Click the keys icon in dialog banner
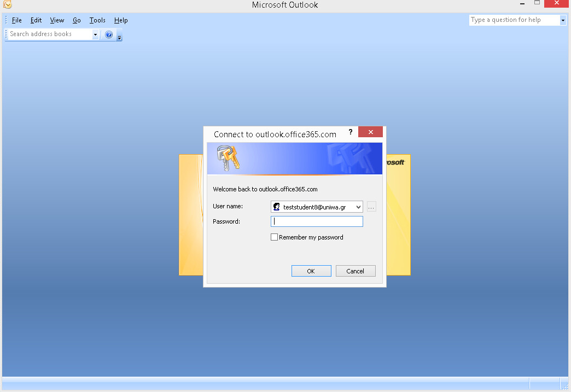Viewport: 571px width, 392px height. pyautogui.click(x=228, y=157)
